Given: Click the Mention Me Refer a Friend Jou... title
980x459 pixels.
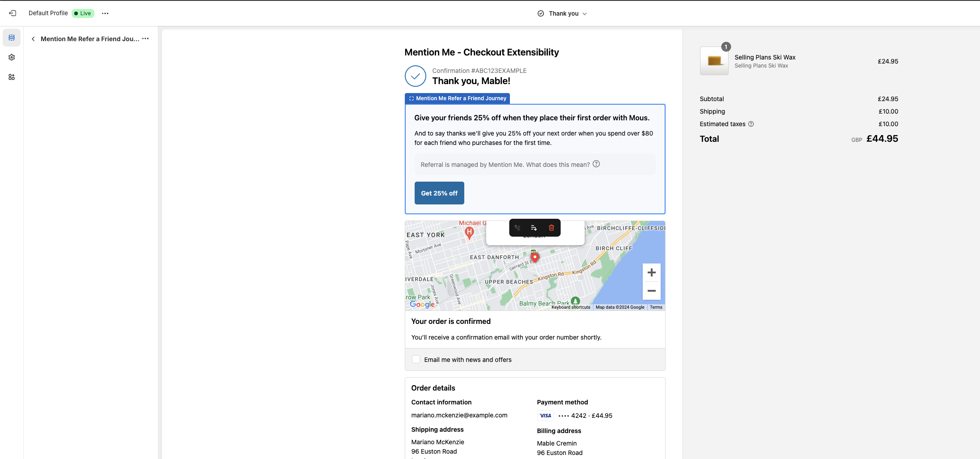Looking at the screenshot, I should [90, 39].
